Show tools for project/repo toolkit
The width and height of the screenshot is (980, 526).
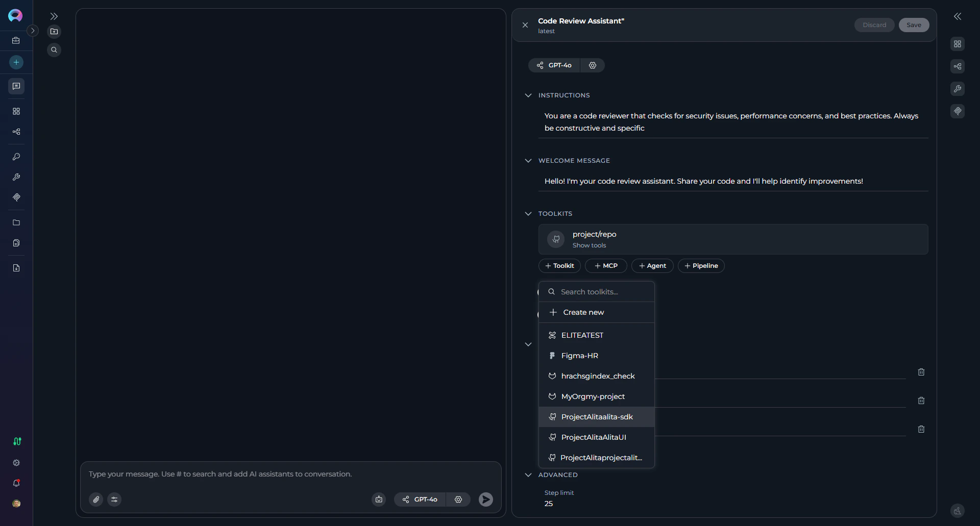click(x=590, y=245)
